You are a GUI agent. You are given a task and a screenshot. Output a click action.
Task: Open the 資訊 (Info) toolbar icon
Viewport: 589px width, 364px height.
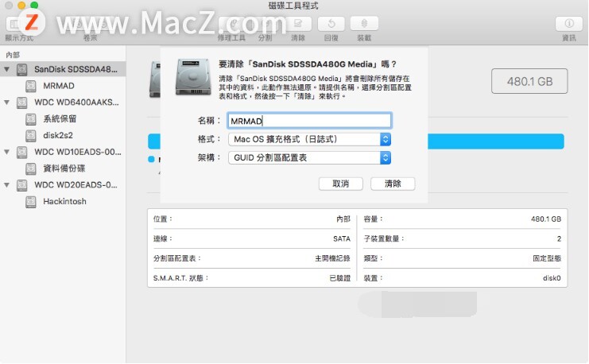click(x=568, y=24)
